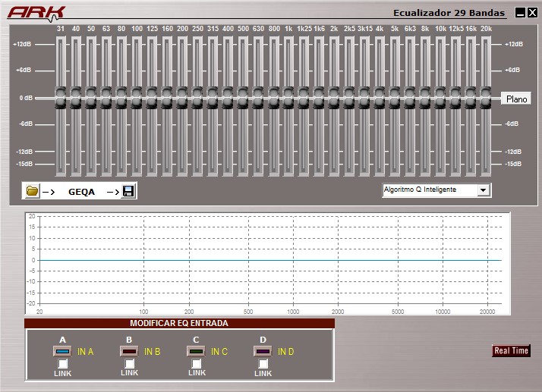Expand the Algoritmo Q Inteligente dropdown arrow

(x=484, y=190)
